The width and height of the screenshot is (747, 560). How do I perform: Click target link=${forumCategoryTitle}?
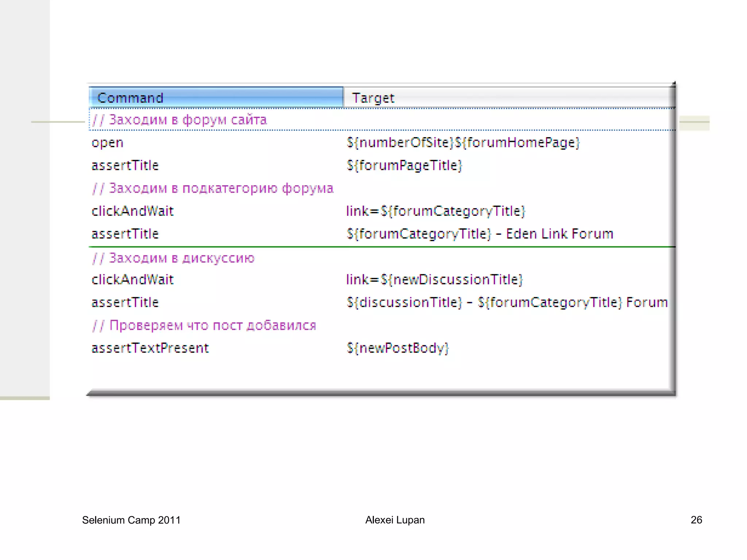(x=436, y=211)
